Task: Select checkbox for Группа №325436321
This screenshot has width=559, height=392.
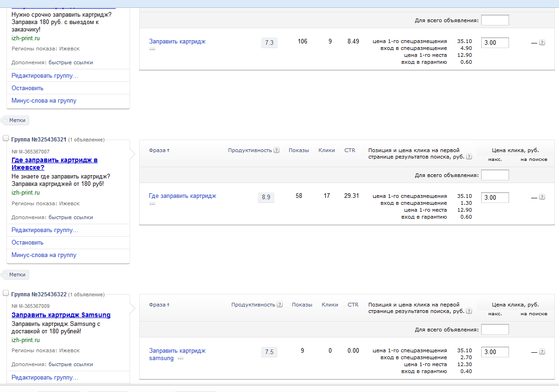Action: coord(6,138)
